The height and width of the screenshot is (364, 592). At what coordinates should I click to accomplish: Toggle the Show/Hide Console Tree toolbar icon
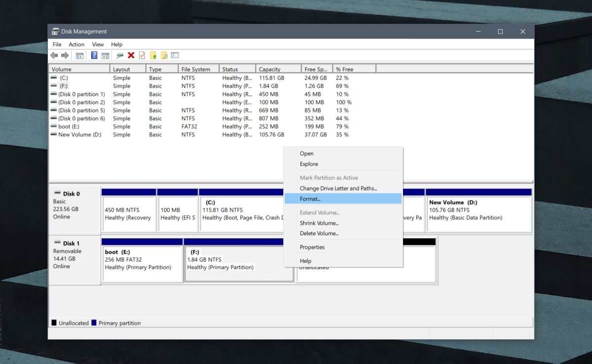tap(79, 55)
